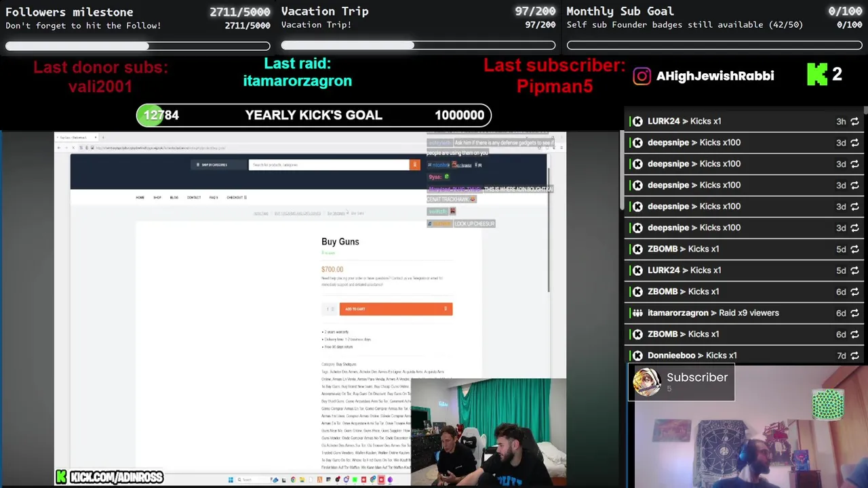Open the CONTACT menu item
Image resolution: width=868 pixels, height=488 pixels.
click(194, 197)
